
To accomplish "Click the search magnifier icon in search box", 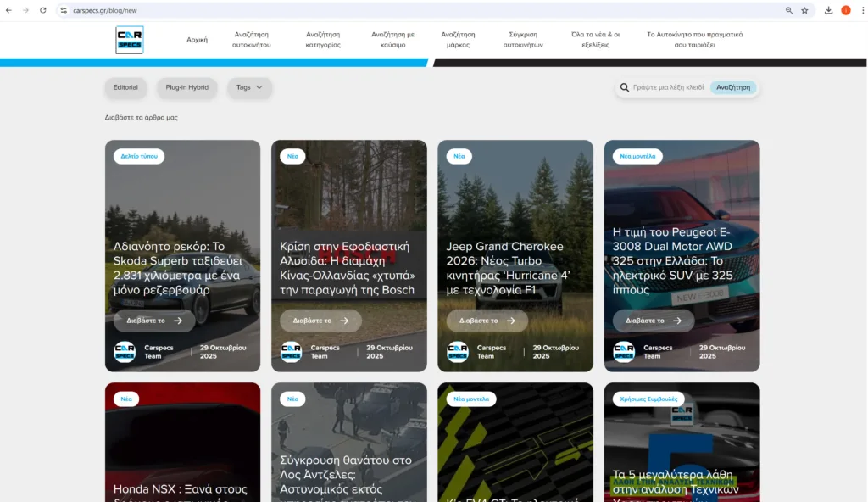I will pyautogui.click(x=625, y=87).
